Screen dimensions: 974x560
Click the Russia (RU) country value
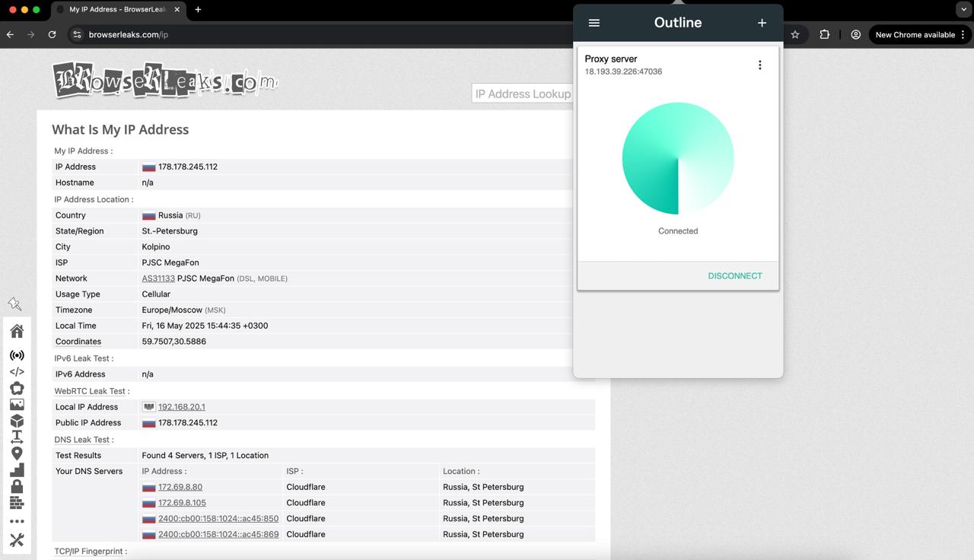tap(171, 215)
